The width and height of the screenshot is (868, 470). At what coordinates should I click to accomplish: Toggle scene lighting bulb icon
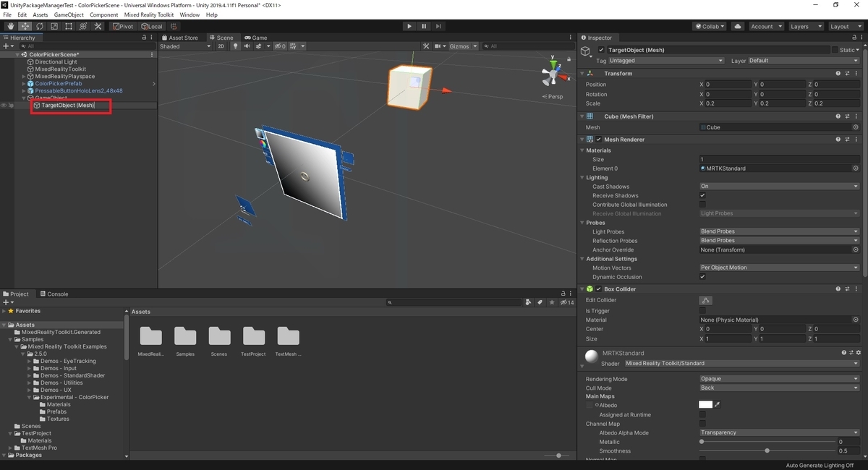click(x=234, y=46)
